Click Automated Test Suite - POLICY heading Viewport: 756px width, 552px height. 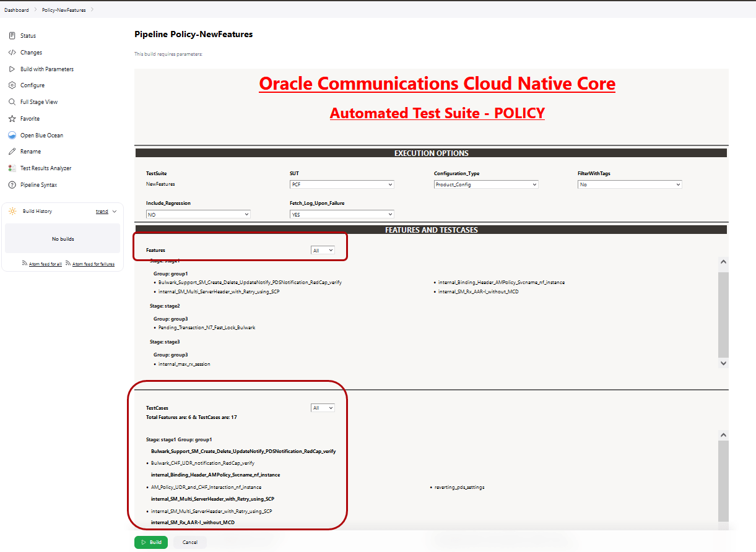tap(437, 113)
